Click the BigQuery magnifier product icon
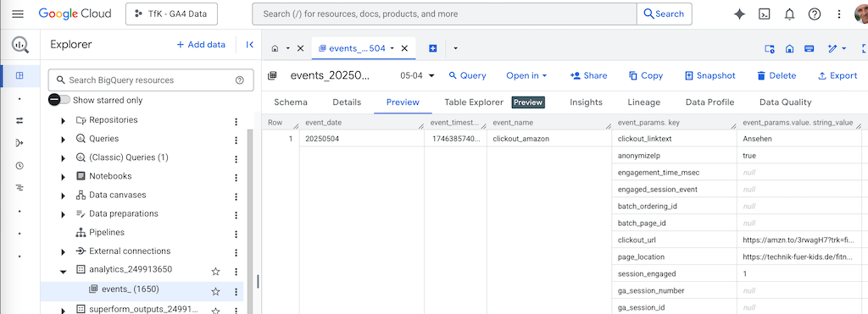 (x=20, y=45)
